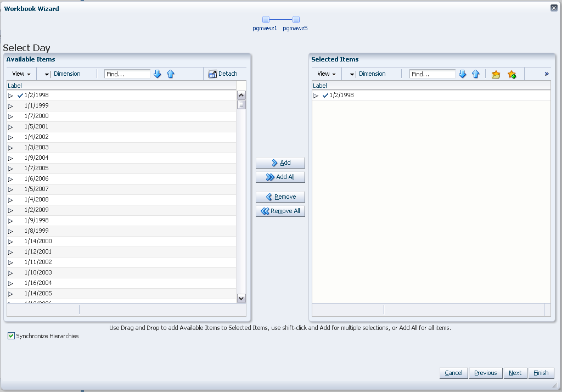Viewport: 562px width, 392px height.
Task: Expand the 1/14/2005 row
Action: 11,294
